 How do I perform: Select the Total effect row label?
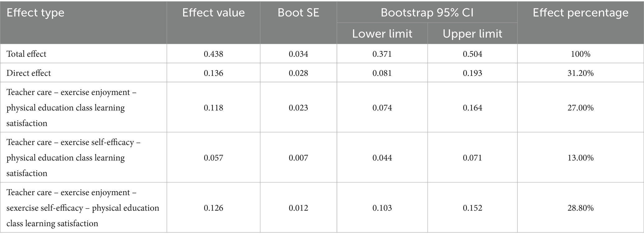pos(26,54)
